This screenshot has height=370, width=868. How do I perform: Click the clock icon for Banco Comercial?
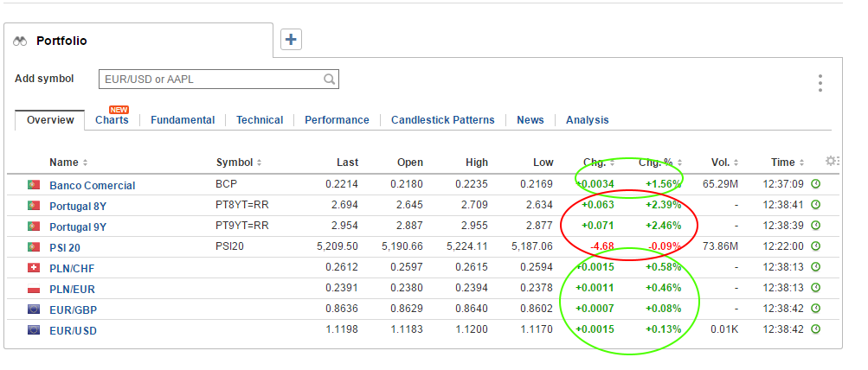(x=815, y=184)
